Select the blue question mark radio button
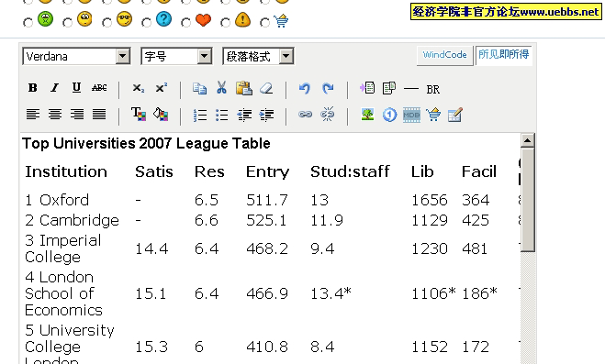The width and height of the screenshot is (605, 364). pos(146,22)
